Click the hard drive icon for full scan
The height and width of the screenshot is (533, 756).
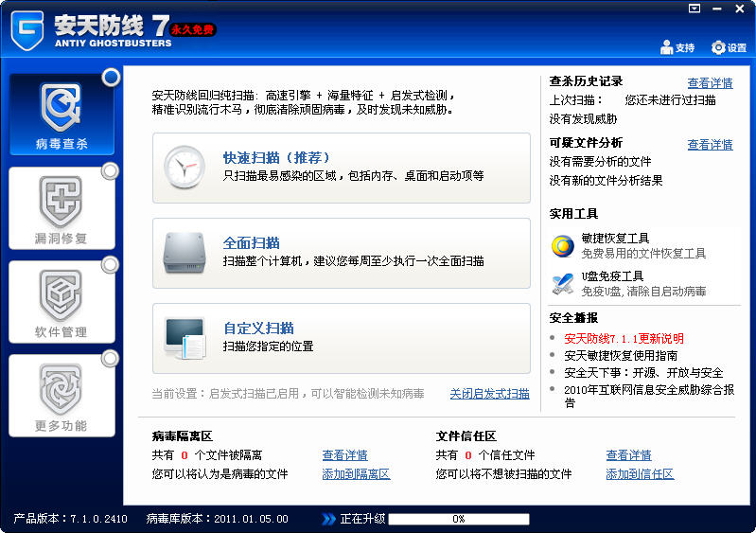[185, 252]
